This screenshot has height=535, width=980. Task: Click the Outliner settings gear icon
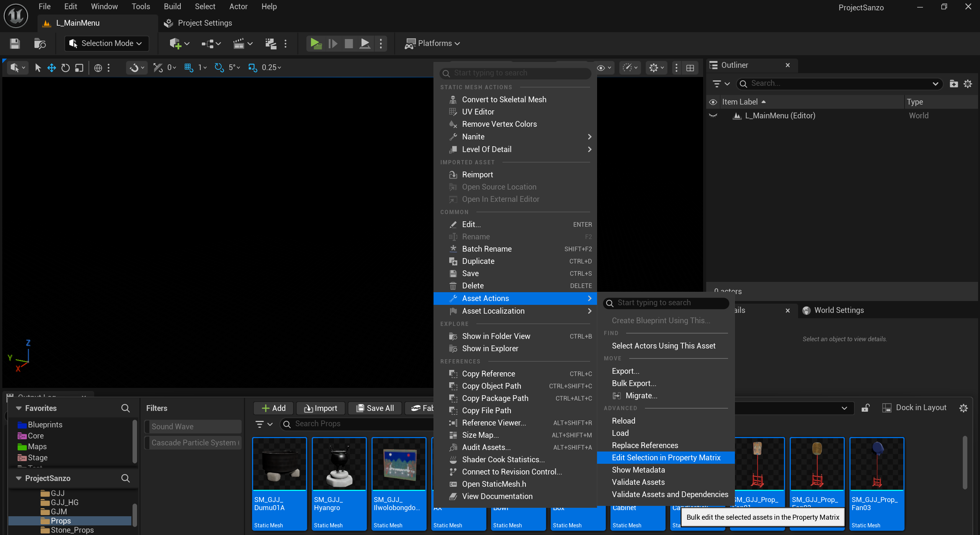968,83
